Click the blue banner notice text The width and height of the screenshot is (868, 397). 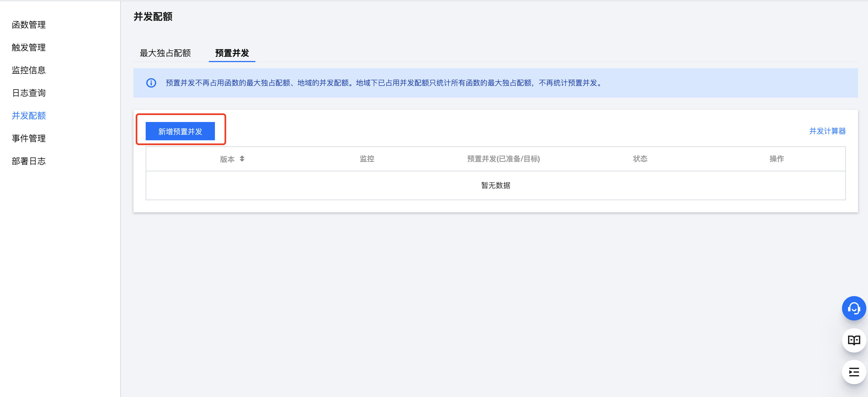pos(384,83)
